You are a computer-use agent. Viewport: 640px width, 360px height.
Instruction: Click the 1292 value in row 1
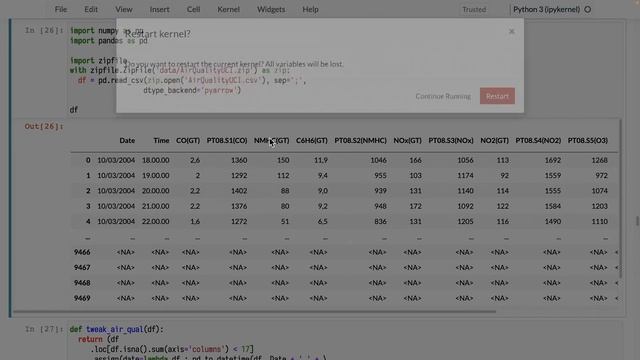pyautogui.click(x=239, y=176)
